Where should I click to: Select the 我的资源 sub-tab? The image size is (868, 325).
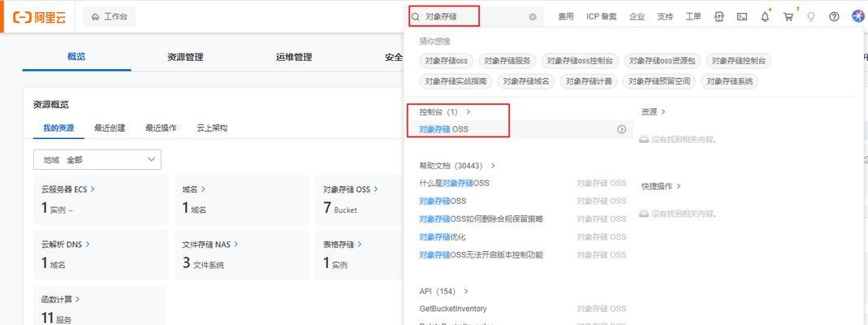pos(58,128)
